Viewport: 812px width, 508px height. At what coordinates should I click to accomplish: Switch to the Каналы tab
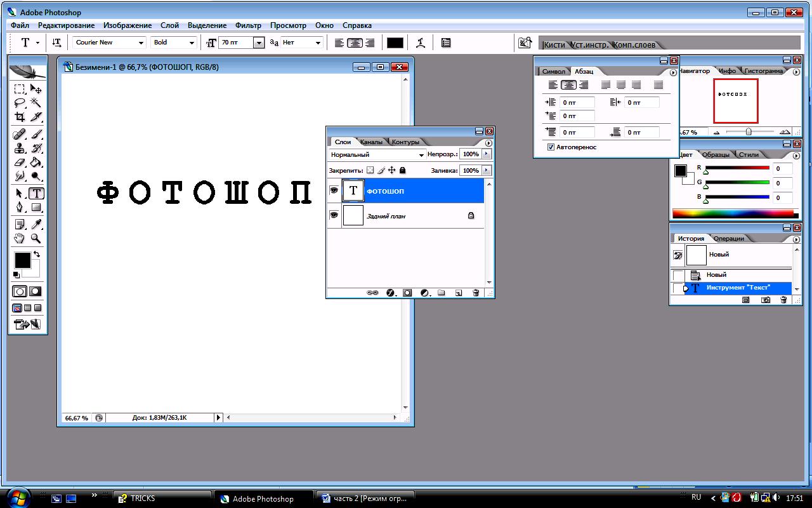(x=371, y=142)
